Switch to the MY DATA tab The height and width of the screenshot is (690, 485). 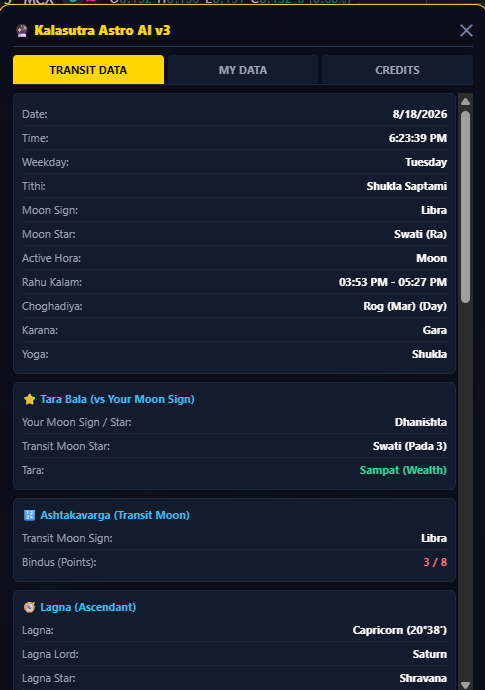coord(243,70)
